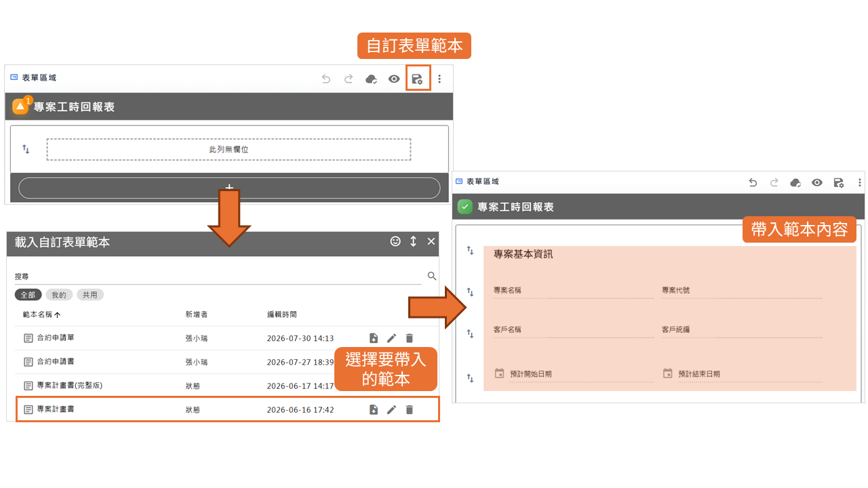Redo in the filled form panel toolbar

point(774,182)
